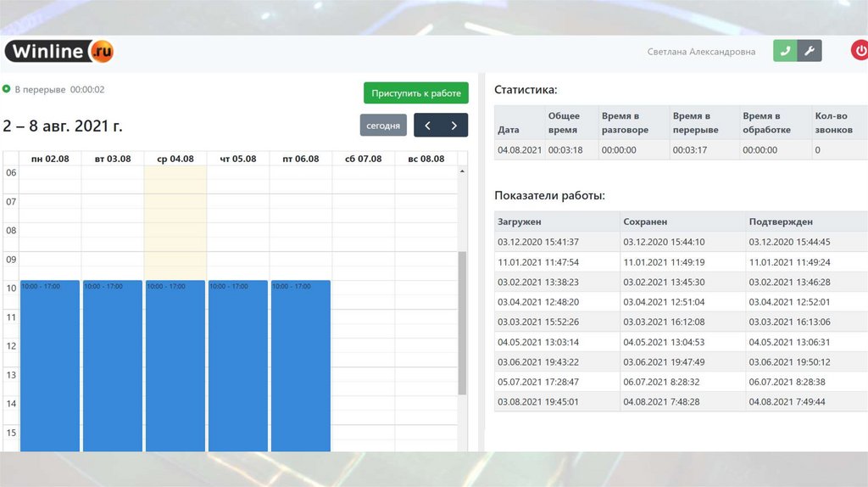Click the red power logout icon
Viewport: 868px width, 487px height.
(x=859, y=51)
